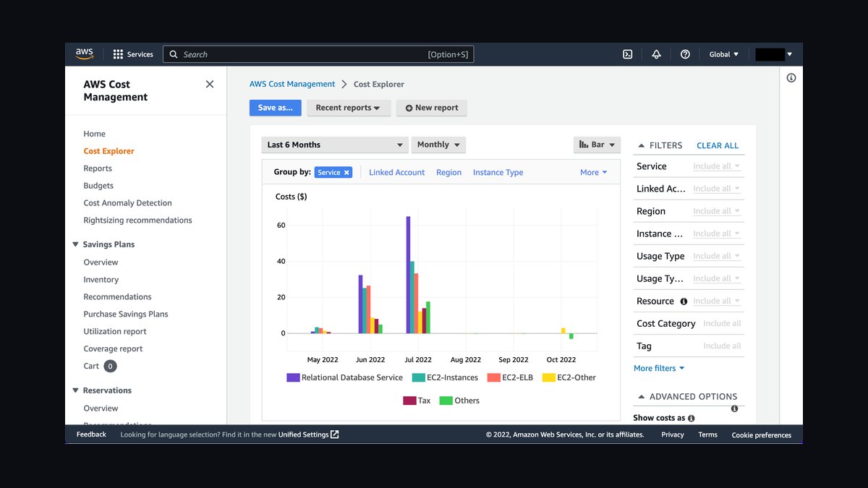Open the Recent reports dropdown
868x488 pixels.
tap(349, 108)
